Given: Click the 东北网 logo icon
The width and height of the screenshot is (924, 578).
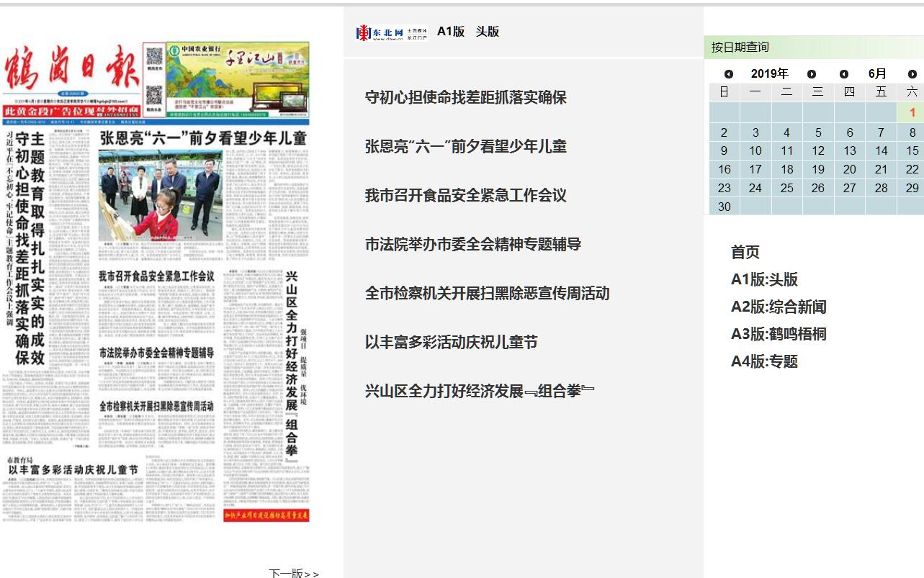Looking at the screenshot, I should pyautogui.click(x=391, y=32).
